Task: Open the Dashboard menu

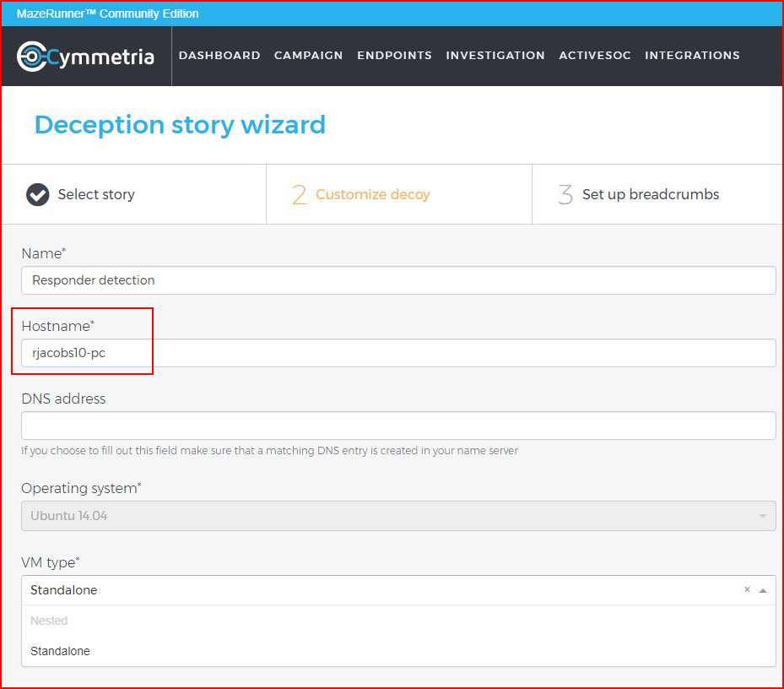Action: (x=219, y=56)
